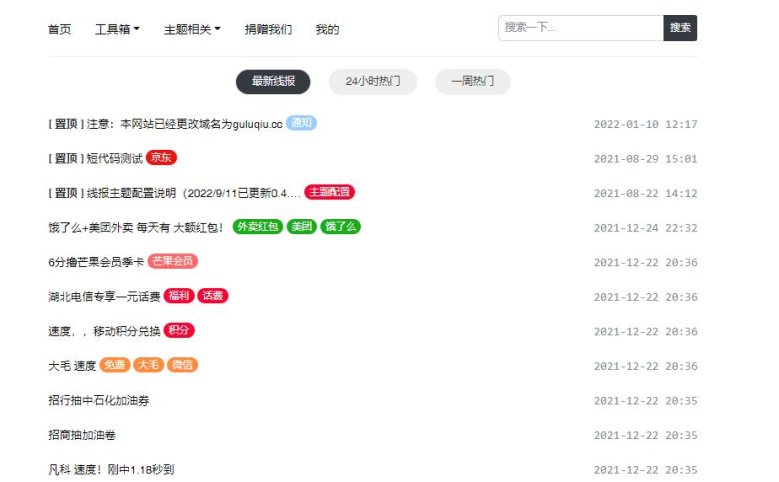Click the timestamp 2022-01-10 12:17
779x482 pixels.
click(x=645, y=124)
